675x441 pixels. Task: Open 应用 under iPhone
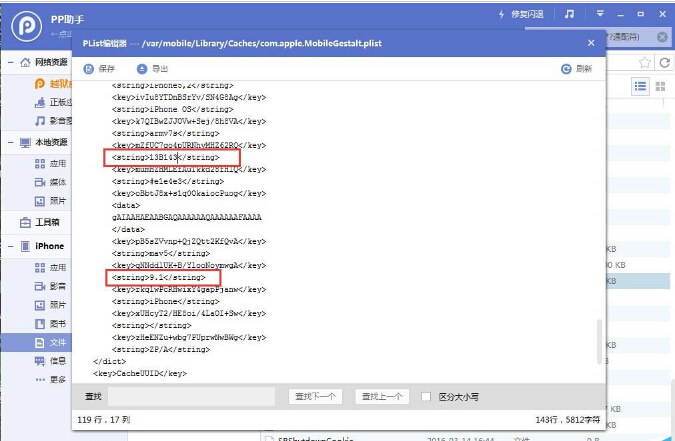(x=50, y=267)
